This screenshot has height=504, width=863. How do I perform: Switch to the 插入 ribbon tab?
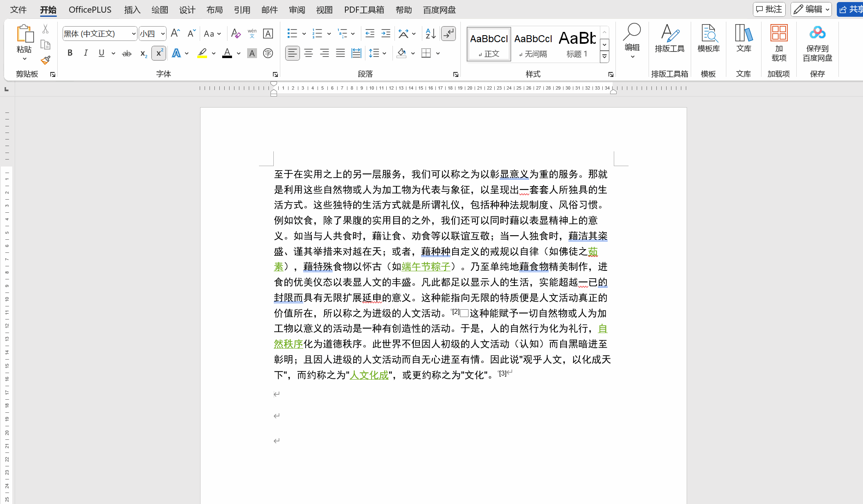point(132,10)
